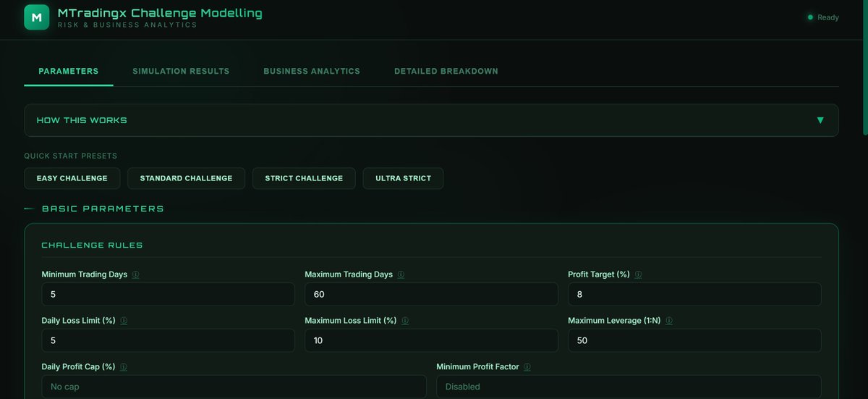Apply the Strict Challenge preset
Image resolution: width=868 pixels, height=399 pixels.
304,178
